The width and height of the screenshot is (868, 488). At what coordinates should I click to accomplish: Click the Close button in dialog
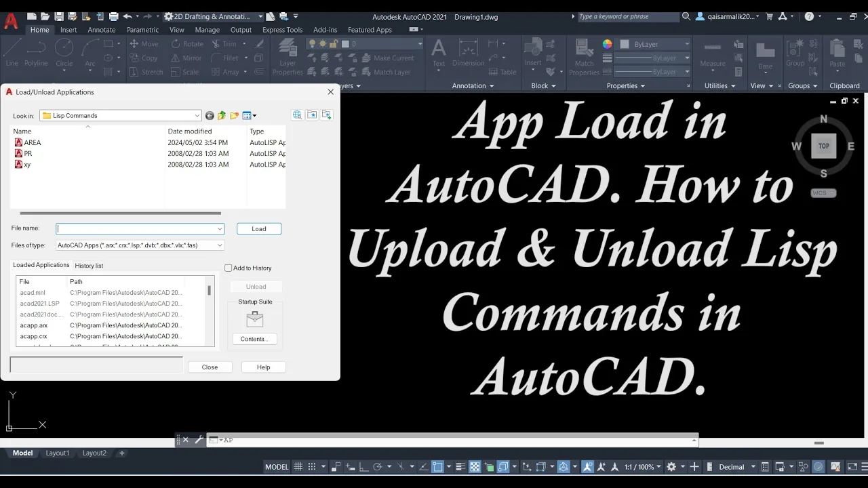[x=210, y=367]
